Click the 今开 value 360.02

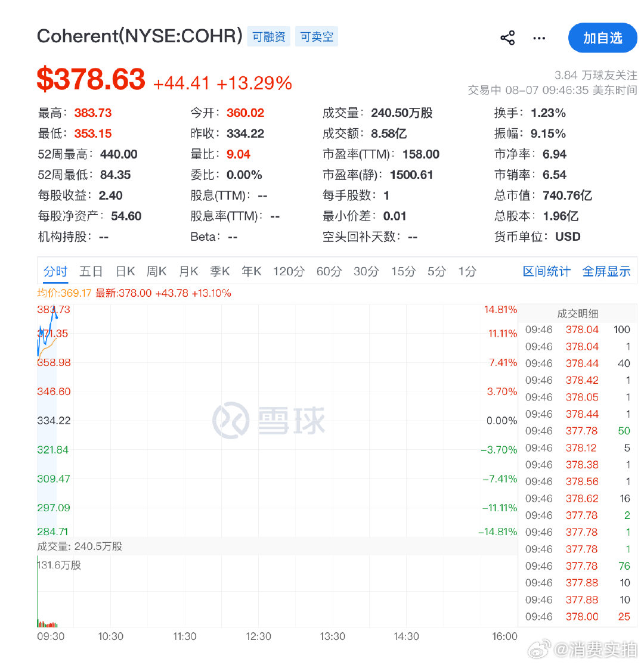click(245, 113)
